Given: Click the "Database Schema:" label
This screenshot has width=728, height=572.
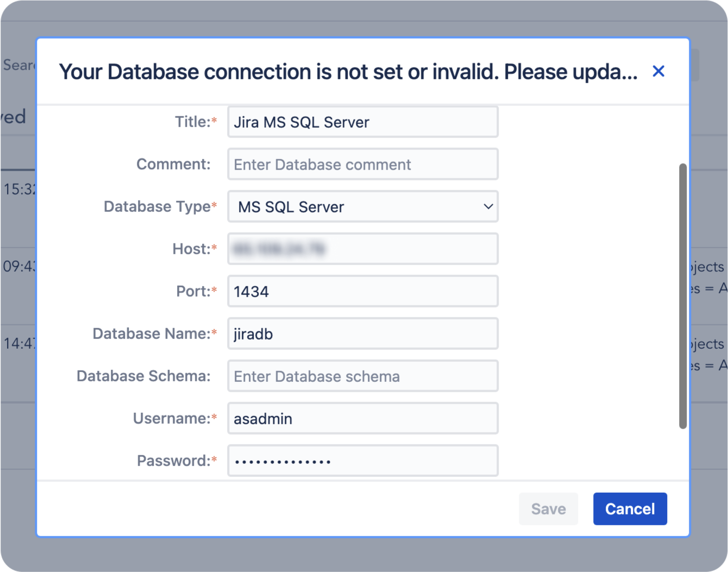Looking at the screenshot, I should pos(143,375).
